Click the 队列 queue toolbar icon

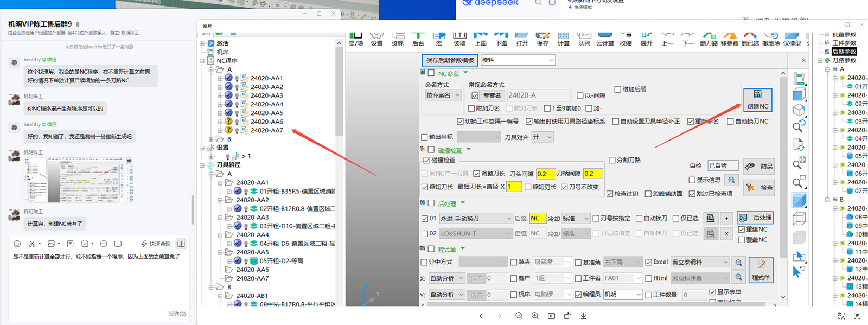pyautogui.click(x=584, y=39)
